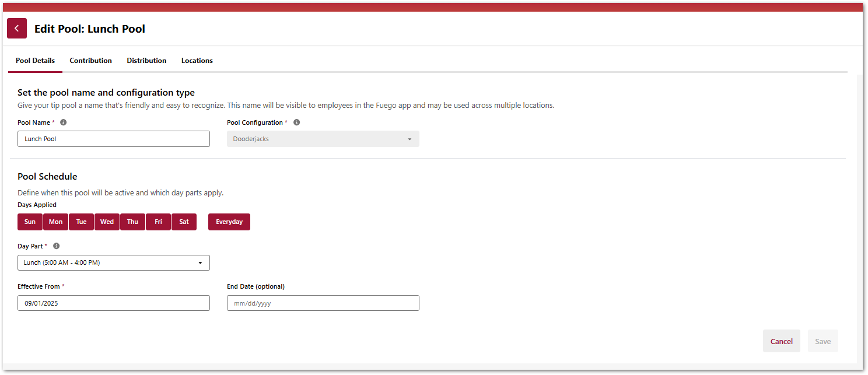This screenshot has height=375, width=868.
Task: Toggle the Sun day button
Action: point(30,222)
